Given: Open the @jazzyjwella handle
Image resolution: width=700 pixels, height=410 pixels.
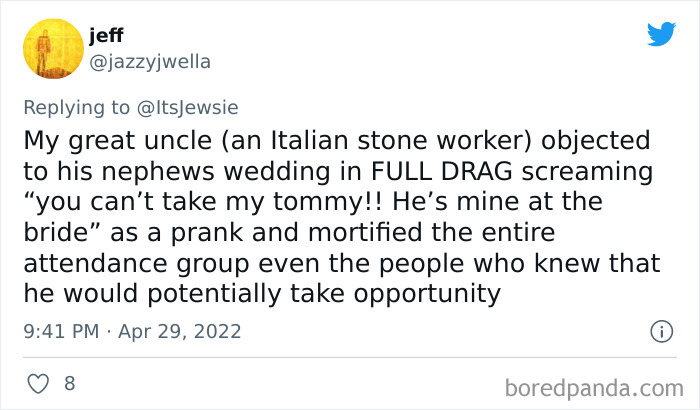Looking at the screenshot, I should [x=150, y=61].
